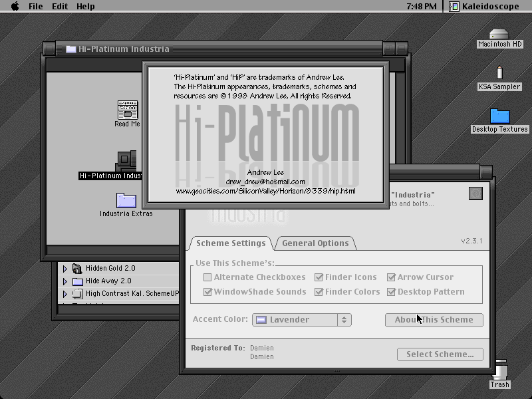Screen dimensions: 532x399
Task: Click the Hi-Platinum Industria windowshade box
Action: [x=402, y=49]
